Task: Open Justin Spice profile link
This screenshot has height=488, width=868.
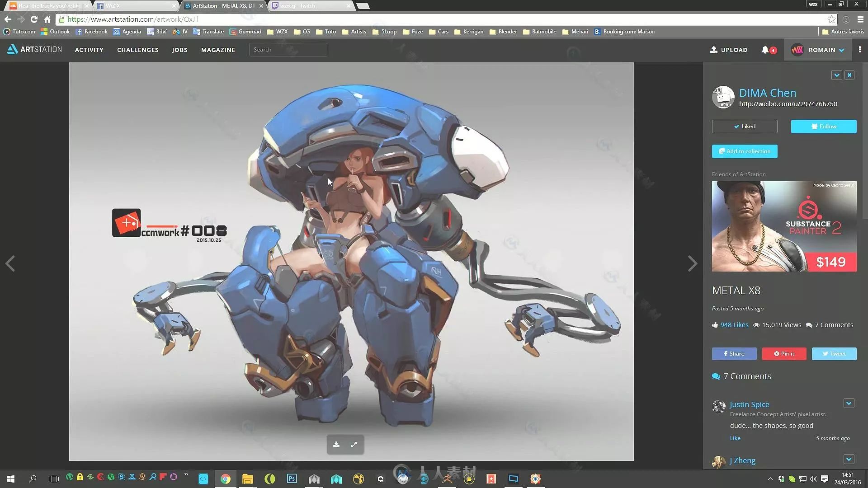Action: pos(749,404)
